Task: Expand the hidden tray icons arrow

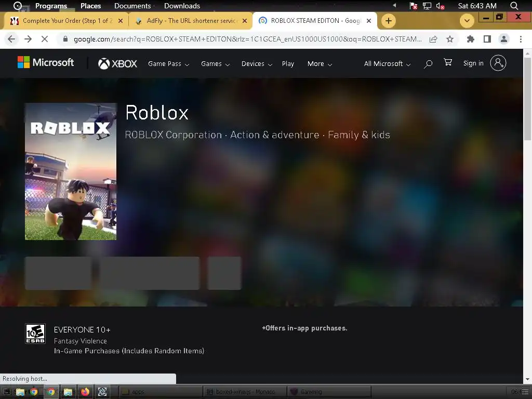Action: pyautogui.click(x=394, y=5)
